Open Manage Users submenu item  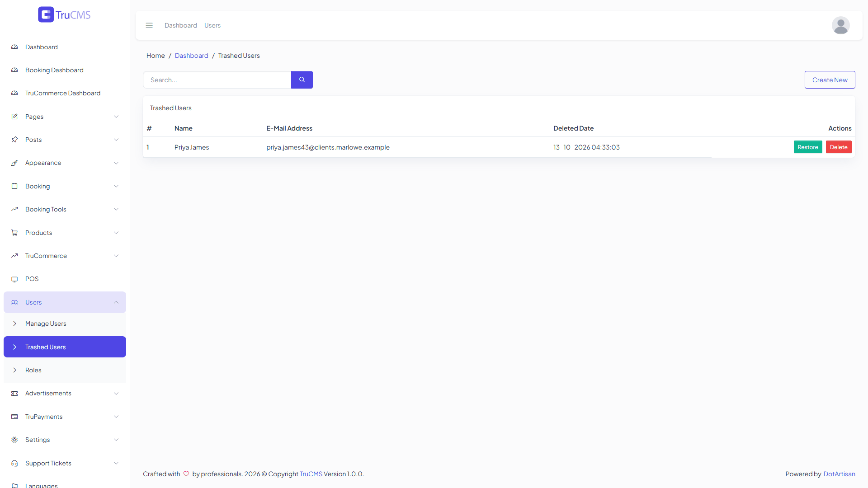(65, 324)
